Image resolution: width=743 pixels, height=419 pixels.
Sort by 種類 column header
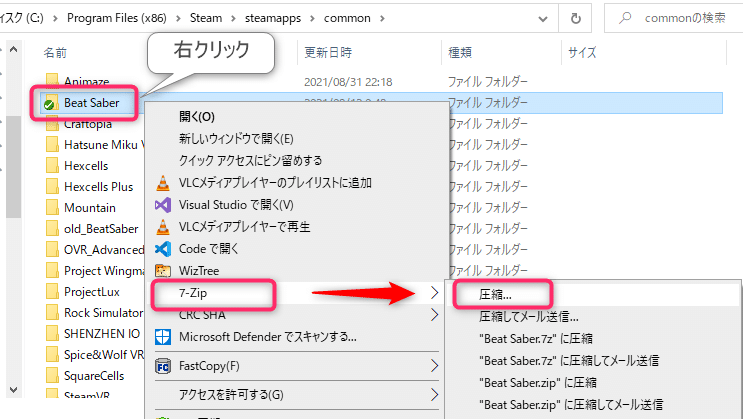pos(460,53)
